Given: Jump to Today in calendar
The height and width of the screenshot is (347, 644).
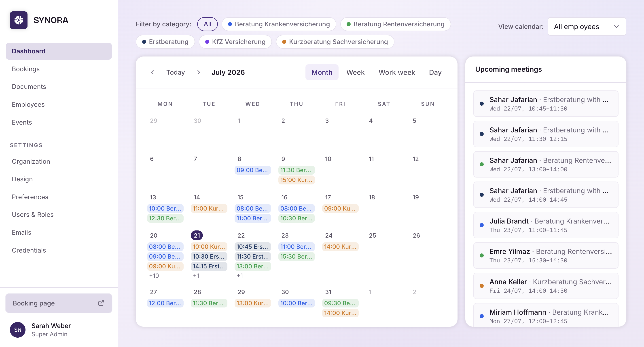Looking at the screenshot, I should click(x=176, y=72).
